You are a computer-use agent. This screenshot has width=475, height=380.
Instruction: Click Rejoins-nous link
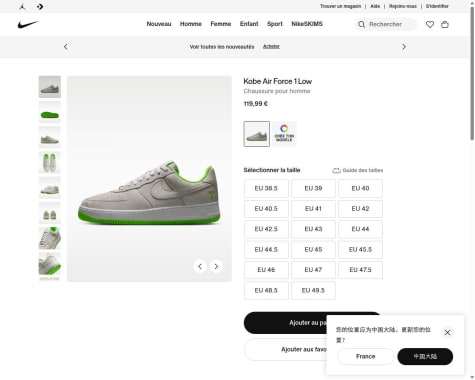403,6
